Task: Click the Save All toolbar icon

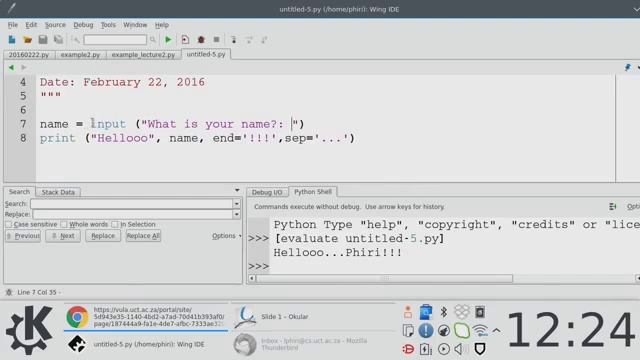Action: click(58, 40)
